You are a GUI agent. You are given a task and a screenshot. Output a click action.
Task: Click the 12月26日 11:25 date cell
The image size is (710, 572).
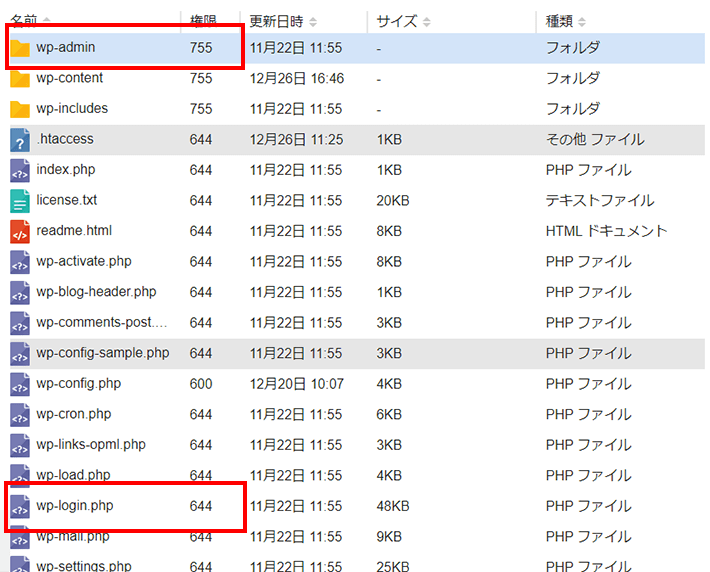point(296,139)
